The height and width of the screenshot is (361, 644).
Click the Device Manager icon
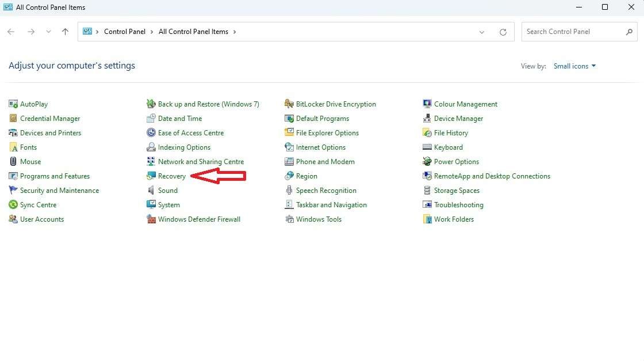pyautogui.click(x=427, y=119)
